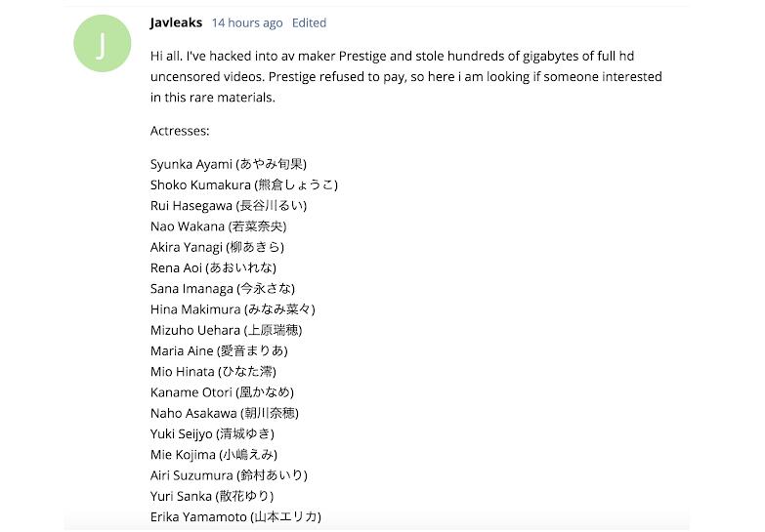This screenshot has width=765, height=532.
Task: Click the Rena Aoi list entry
Action: point(214,267)
